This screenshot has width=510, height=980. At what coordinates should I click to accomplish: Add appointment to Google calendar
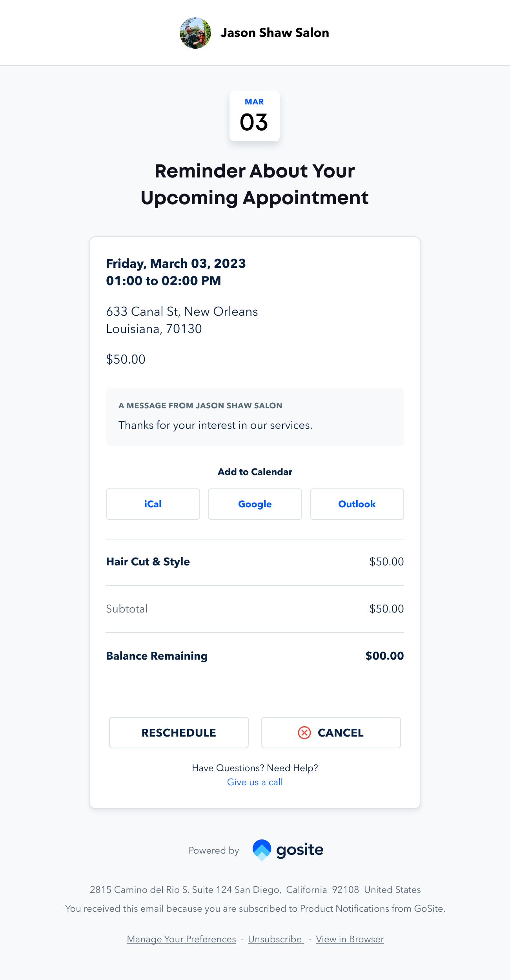click(x=255, y=504)
